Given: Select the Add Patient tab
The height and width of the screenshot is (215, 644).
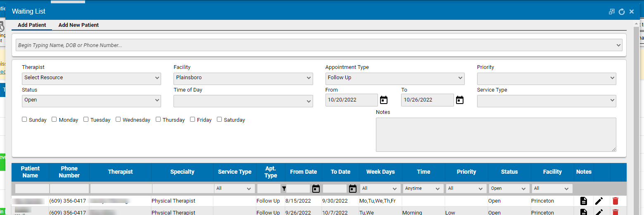Looking at the screenshot, I should point(32,25).
